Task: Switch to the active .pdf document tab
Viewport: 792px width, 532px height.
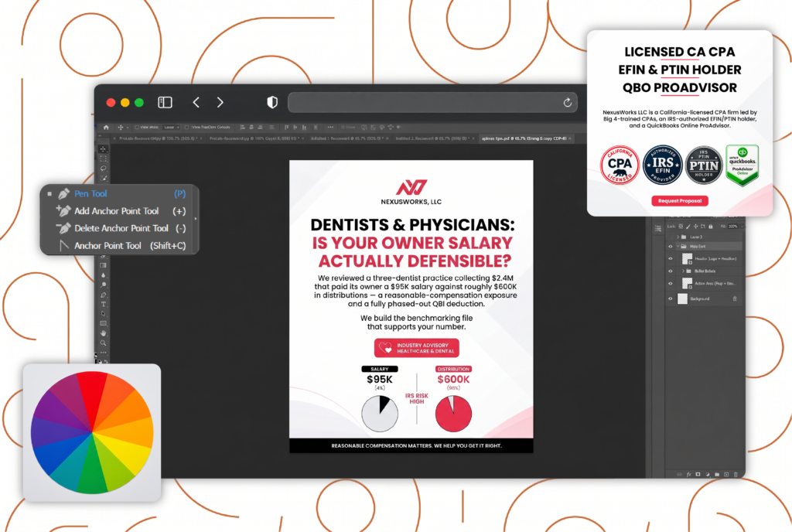Action: 526,138
